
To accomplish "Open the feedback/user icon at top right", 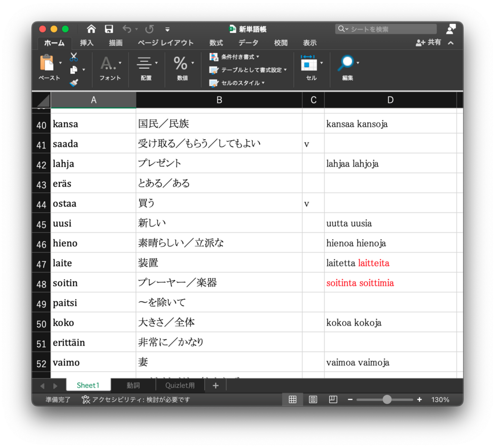I will point(451,29).
